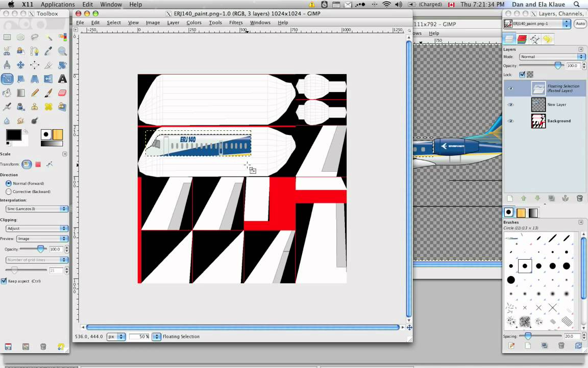Select the Eraser tool
Screen dimensions: 588x368
[63, 93]
